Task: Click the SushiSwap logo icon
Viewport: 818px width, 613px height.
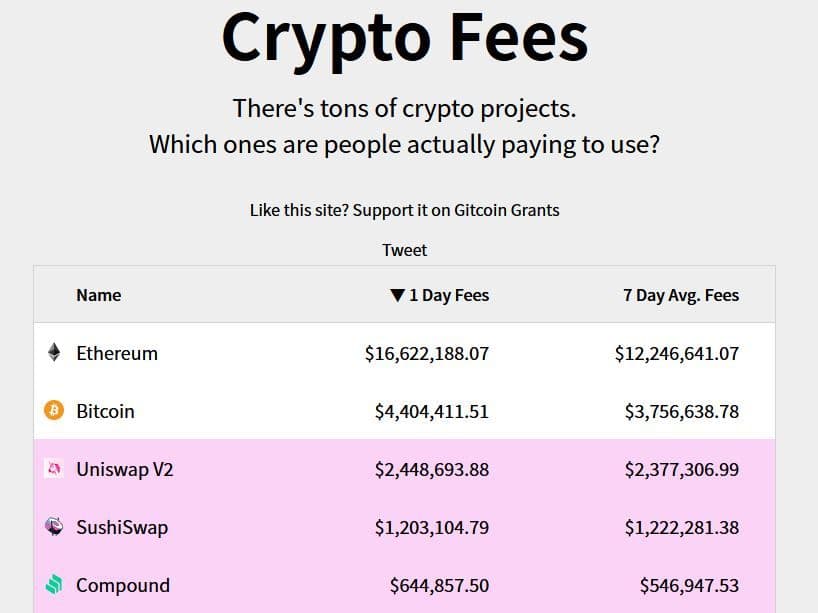Action: point(54,527)
